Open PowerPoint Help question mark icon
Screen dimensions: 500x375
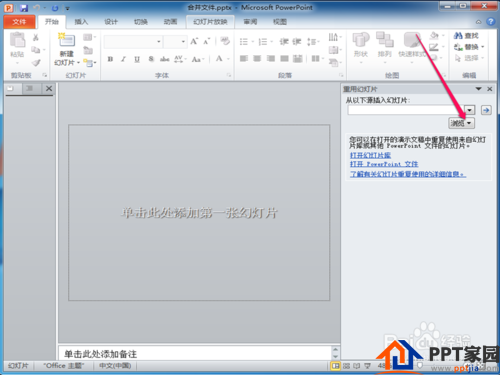pyautogui.click(x=490, y=22)
